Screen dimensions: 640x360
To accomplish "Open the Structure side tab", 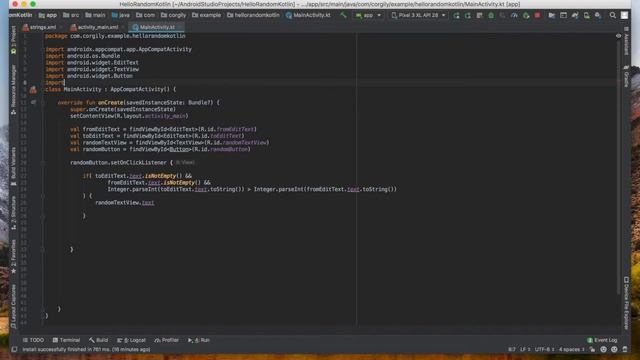I will point(13,213).
